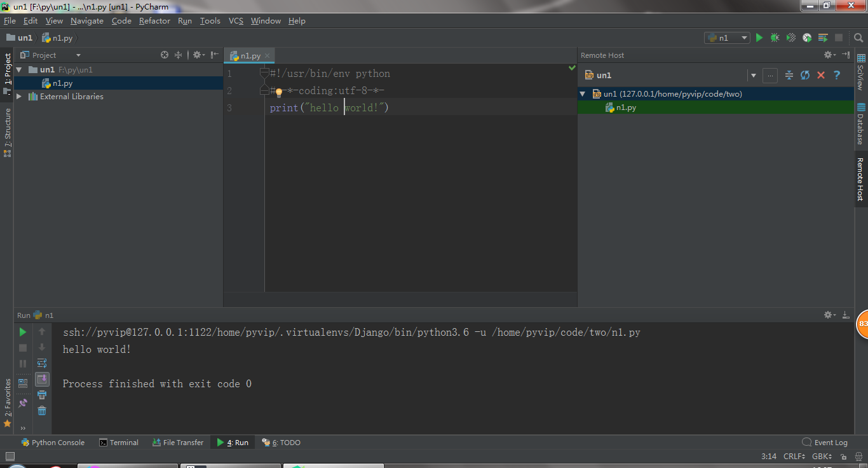Open the n1 run configuration dropdown
This screenshot has width=868, height=468.
(x=743, y=38)
